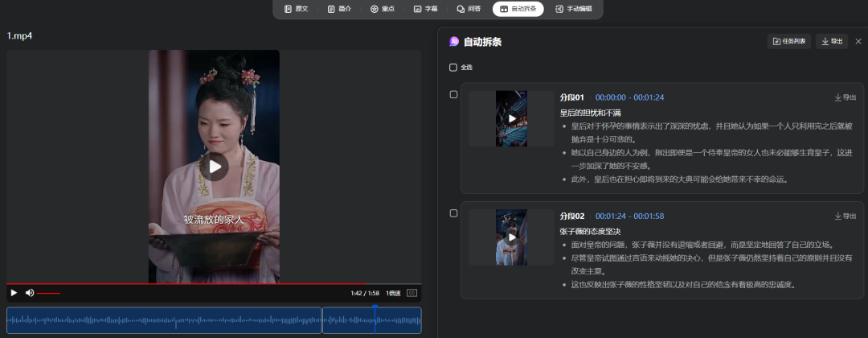Mute the video with speaker icon

[30, 293]
